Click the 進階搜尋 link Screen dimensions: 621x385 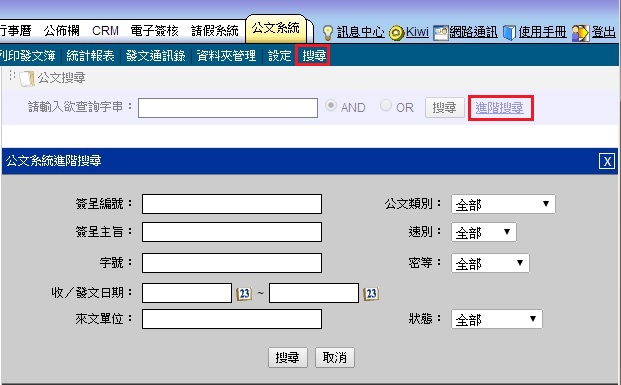499,108
